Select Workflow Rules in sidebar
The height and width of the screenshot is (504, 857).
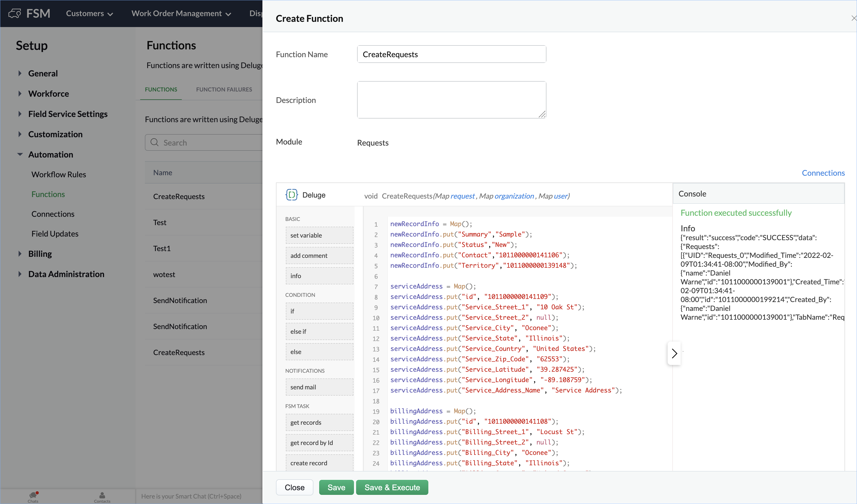click(x=59, y=174)
